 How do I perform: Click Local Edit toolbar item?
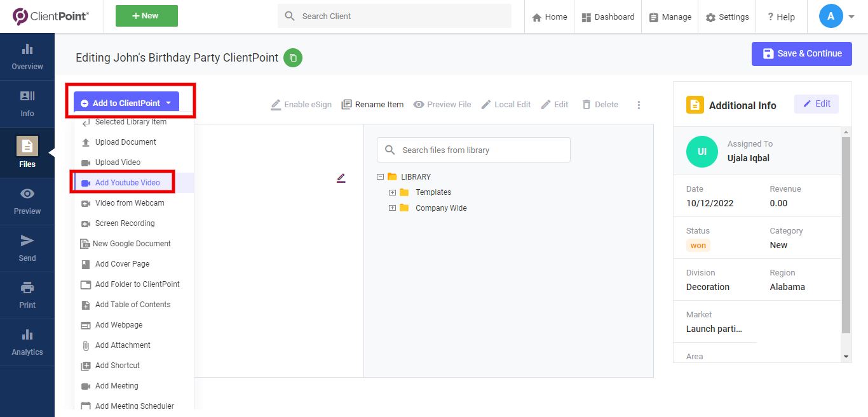pyautogui.click(x=506, y=105)
